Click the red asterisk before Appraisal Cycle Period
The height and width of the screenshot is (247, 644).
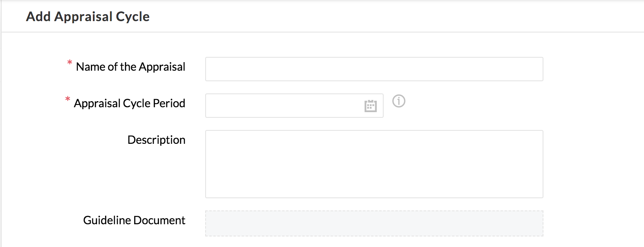pyautogui.click(x=68, y=100)
